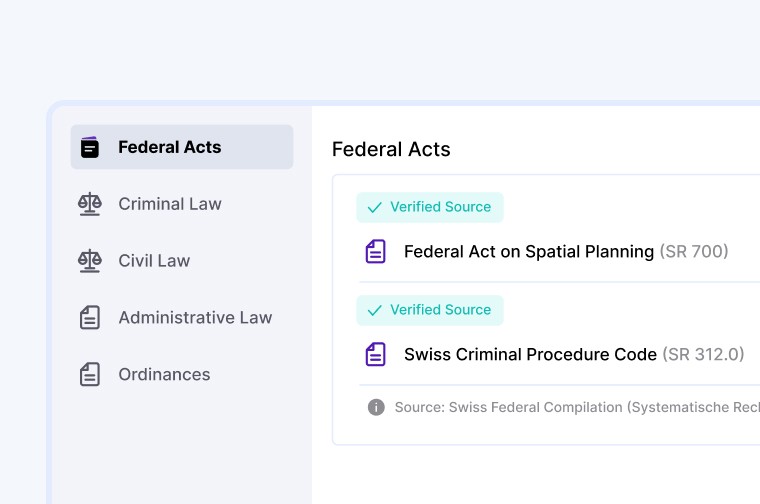Switch to the Civil Law section
This screenshot has height=504, width=760.
click(154, 261)
